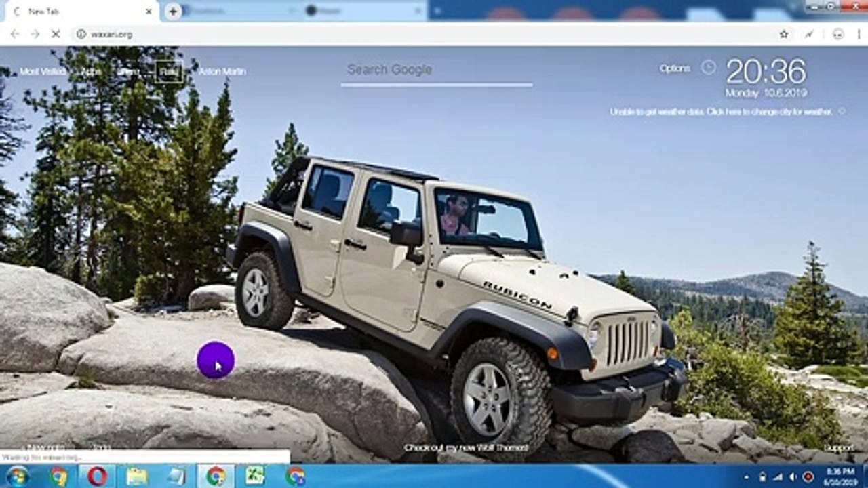Click the 20:36 clock display
Image resolution: width=868 pixels, height=488 pixels.
[x=766, y=71]
